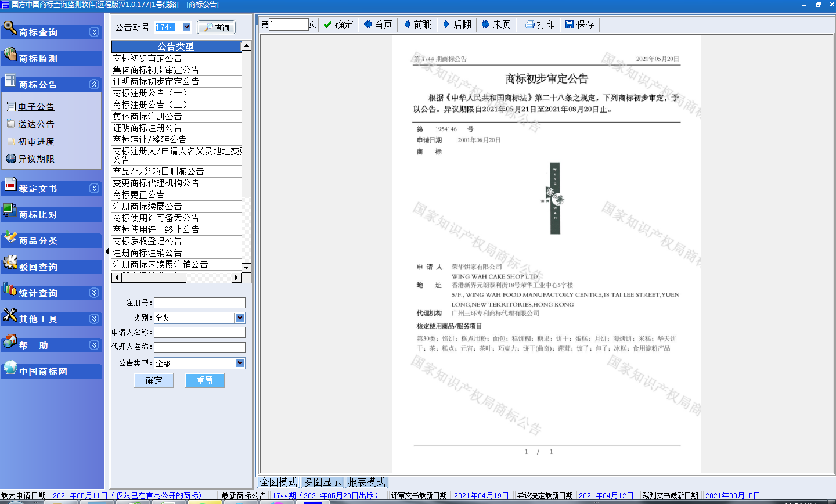
Task: Click the 统计查询 chart icon
Action: click(x=10, y=289)
